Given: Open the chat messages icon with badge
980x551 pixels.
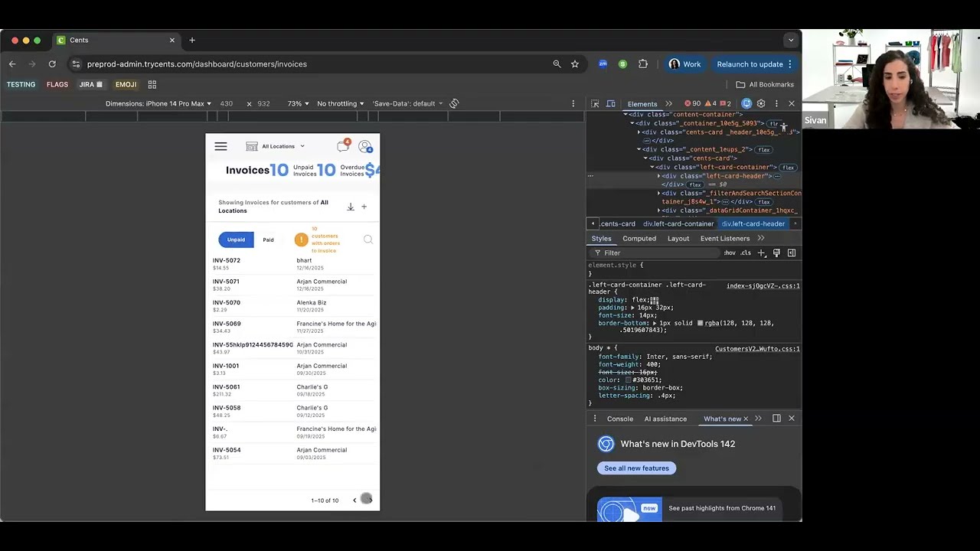Looking at the screenshot, I should click(343, 146).
